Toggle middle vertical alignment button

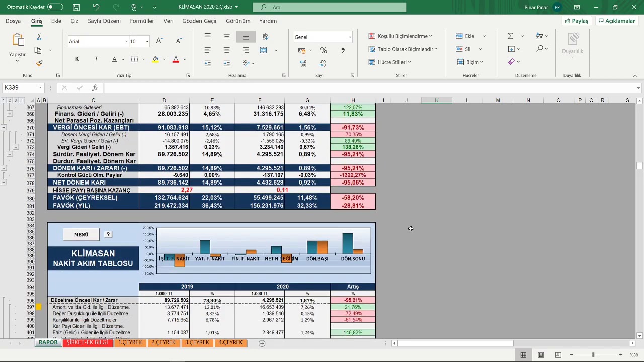(x=226, y=37)
